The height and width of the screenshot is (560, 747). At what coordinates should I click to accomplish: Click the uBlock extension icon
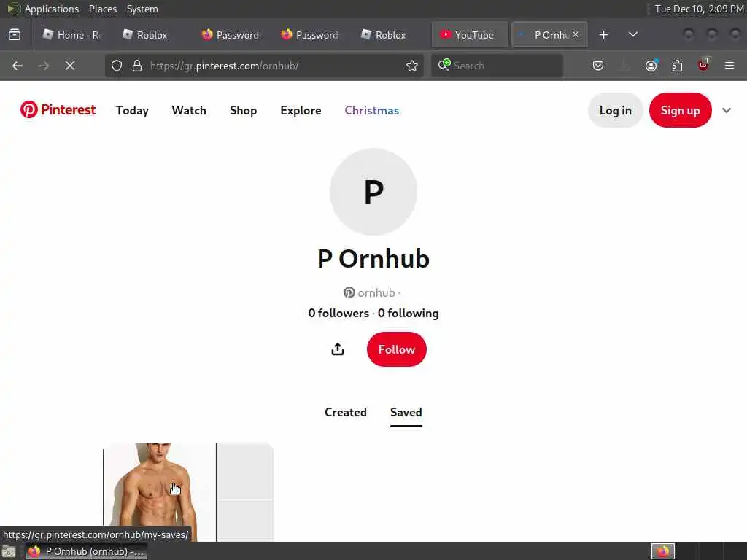[703, 65]
